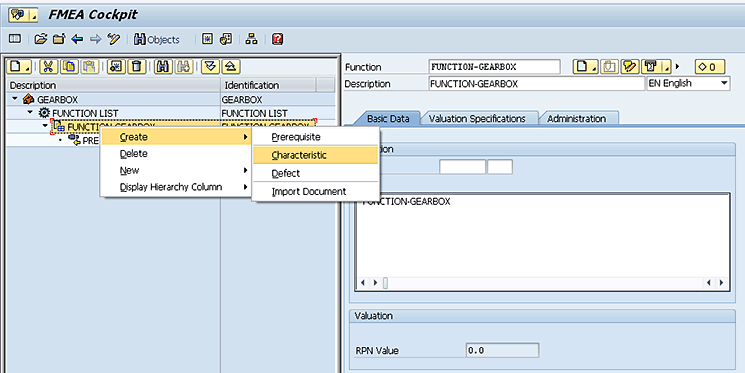The width and height of the screenshot is (745, 373).
Task: Click the detail header new-document icon button
Action: click(x=586, y=67)
